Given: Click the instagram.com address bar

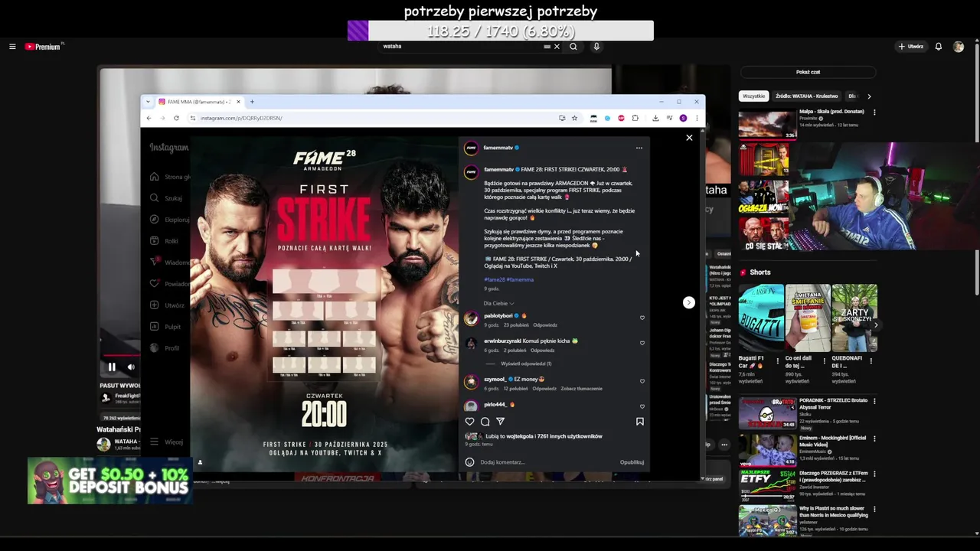Looking at the screenshot, I should (x=371, y=118).
